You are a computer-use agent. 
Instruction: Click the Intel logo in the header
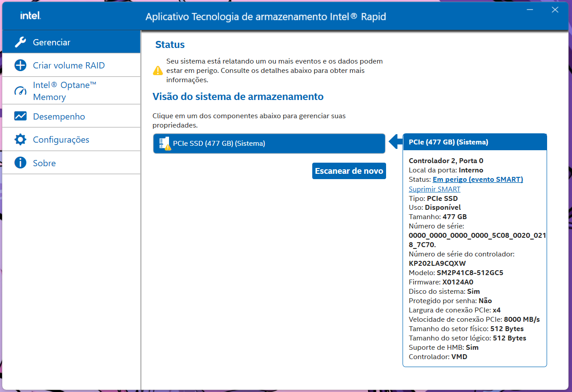(30, 16)
